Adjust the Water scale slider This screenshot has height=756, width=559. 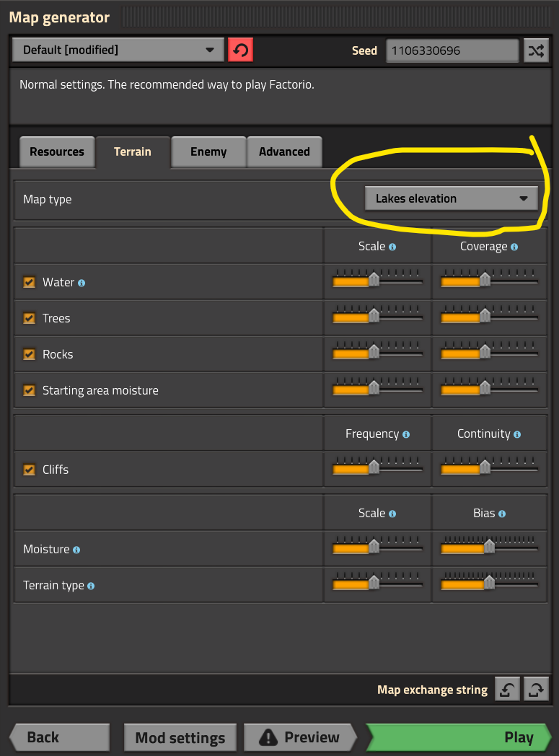coord(377,278)
